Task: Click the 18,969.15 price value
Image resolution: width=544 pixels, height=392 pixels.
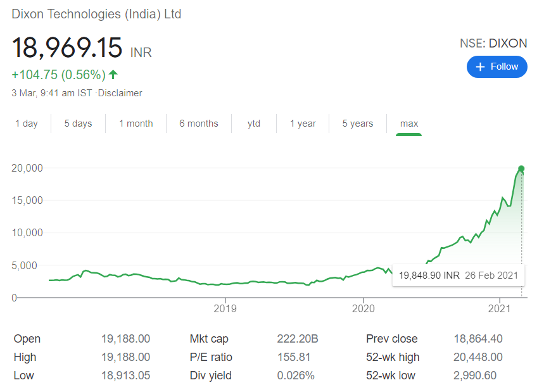Action: [x=67, y=47]
